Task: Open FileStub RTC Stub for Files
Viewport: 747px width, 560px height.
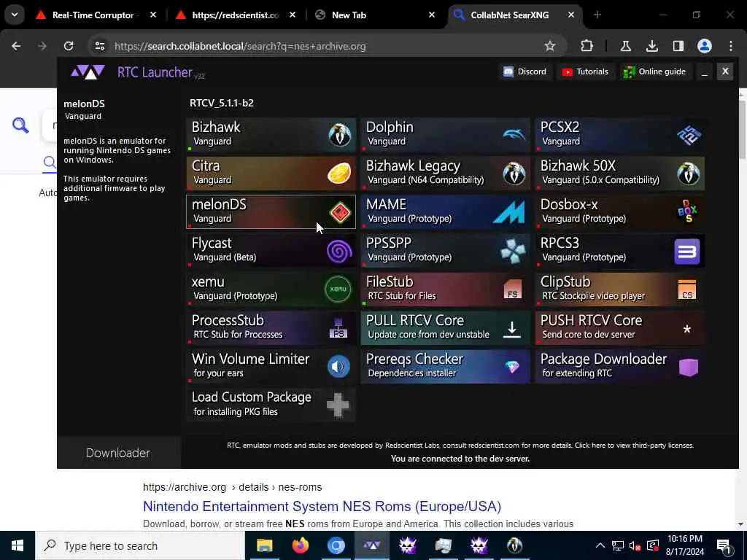Action: point(445,289)
